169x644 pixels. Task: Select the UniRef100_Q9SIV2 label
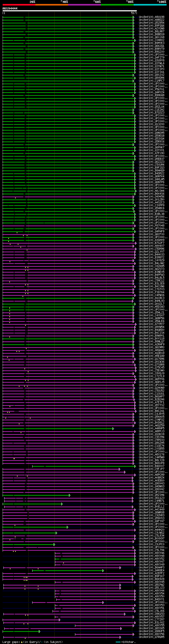click(x=152, y=75)
